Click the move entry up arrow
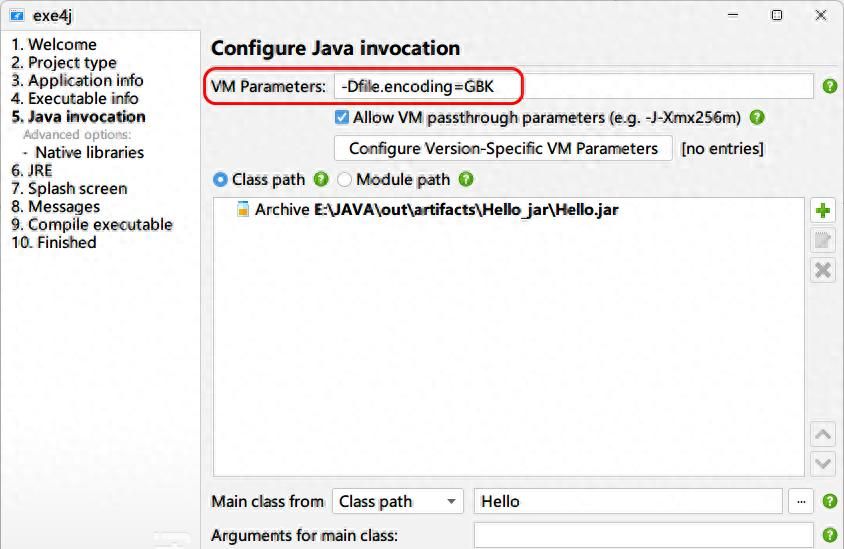 coord(823,434)
